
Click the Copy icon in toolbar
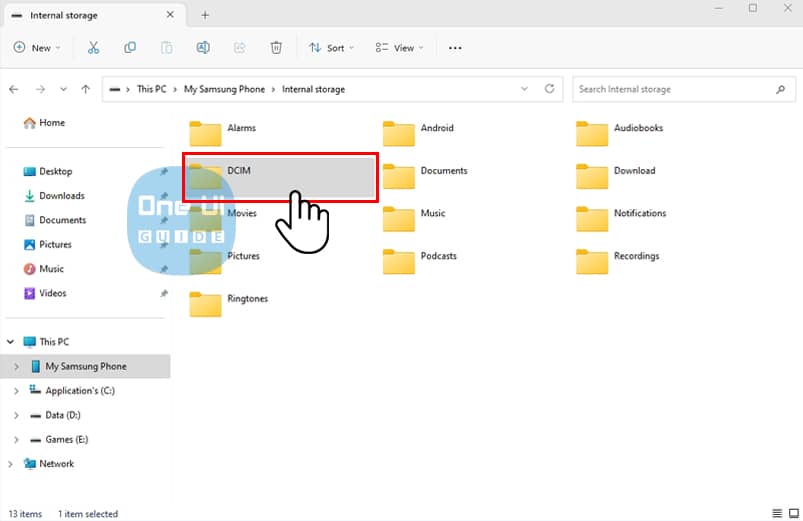[130, 47]
